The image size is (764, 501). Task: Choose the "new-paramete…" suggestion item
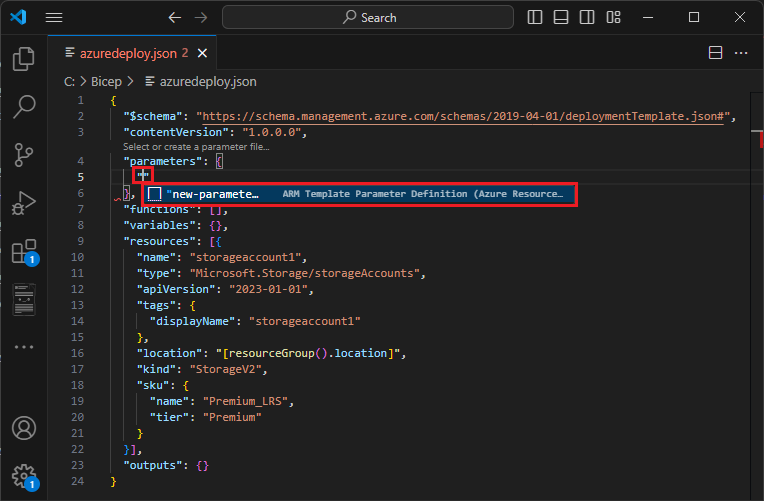[359, 194]
